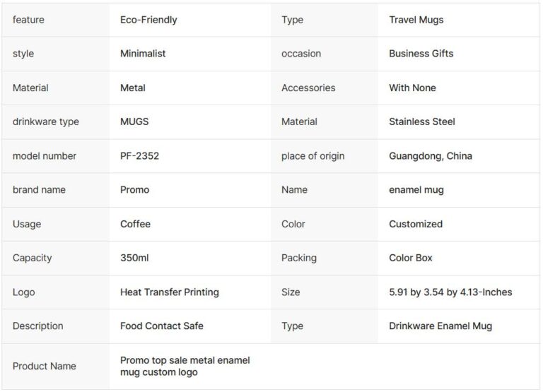Select the 'Coffee' usage value

click(135, 224)
